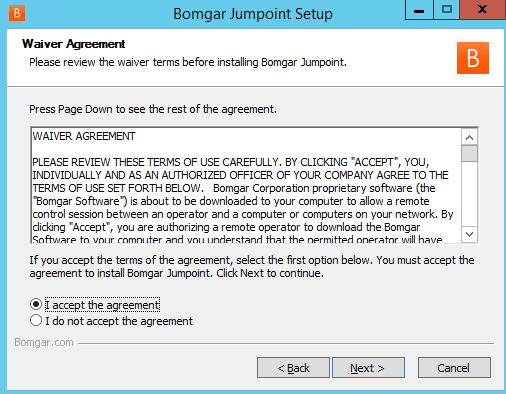The image size is (506, 394).
Task: Abort installation with the Cancel button
Action: [x=454, y=368]
